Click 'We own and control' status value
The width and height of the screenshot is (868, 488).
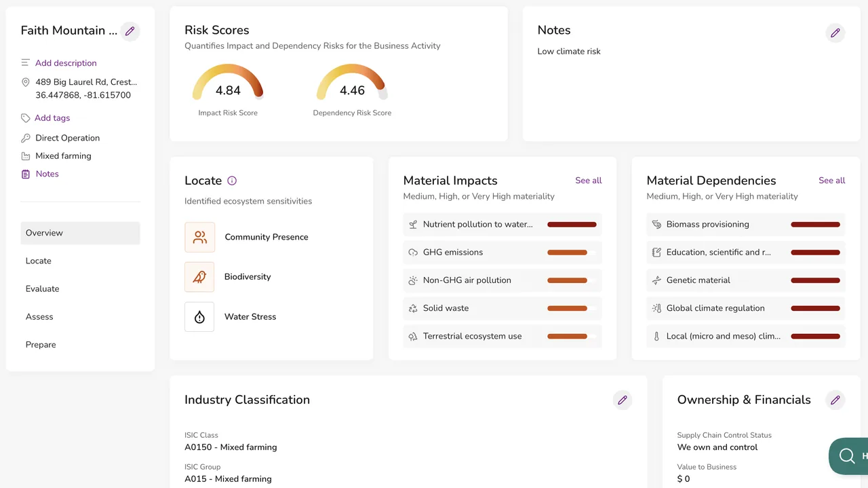pos(717,447)
